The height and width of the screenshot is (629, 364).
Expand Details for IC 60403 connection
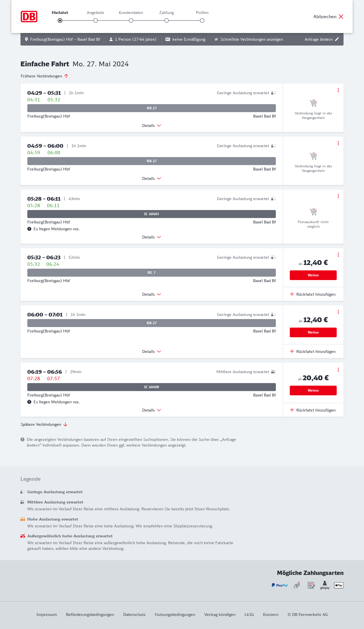click(152, 237)
